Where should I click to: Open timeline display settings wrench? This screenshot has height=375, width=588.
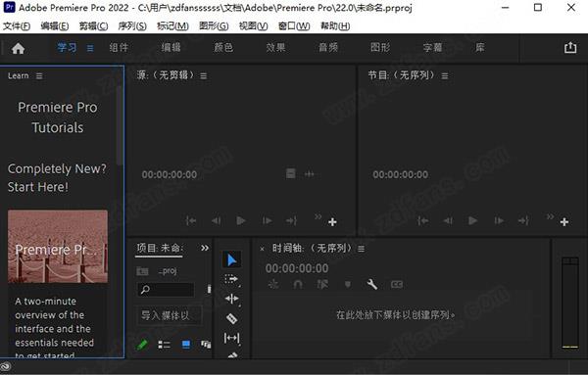[x=371, y=284]
